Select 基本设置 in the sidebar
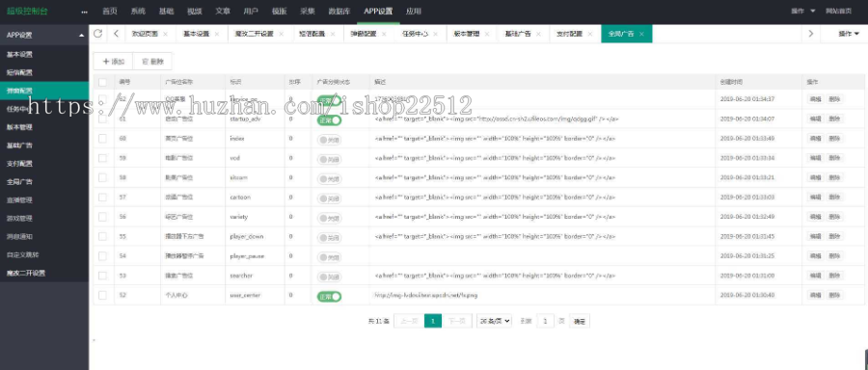This screenshot has height=370, width=868. 44,54
